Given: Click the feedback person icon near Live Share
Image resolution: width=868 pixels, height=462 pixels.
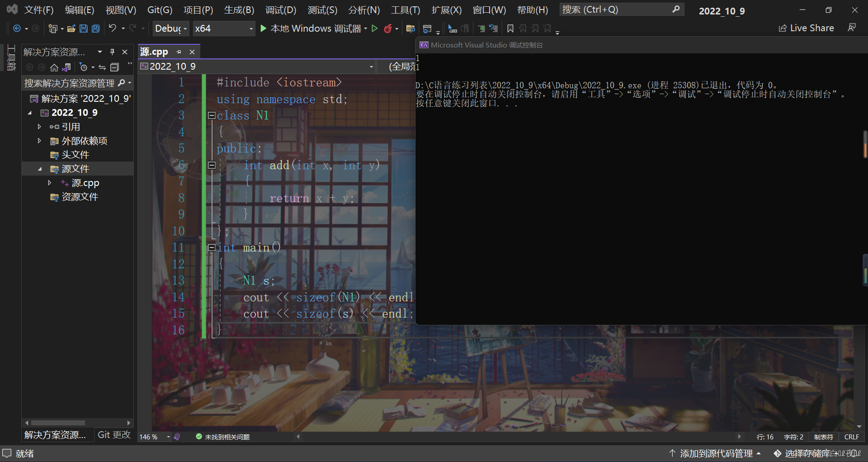Looking at the screenshot, I should [x=852, y=28].
